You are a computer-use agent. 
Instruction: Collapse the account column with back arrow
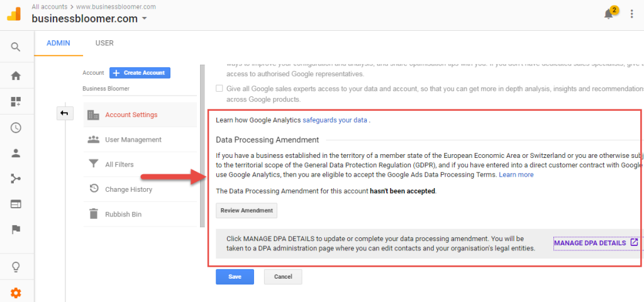click(x=65, y=113)
